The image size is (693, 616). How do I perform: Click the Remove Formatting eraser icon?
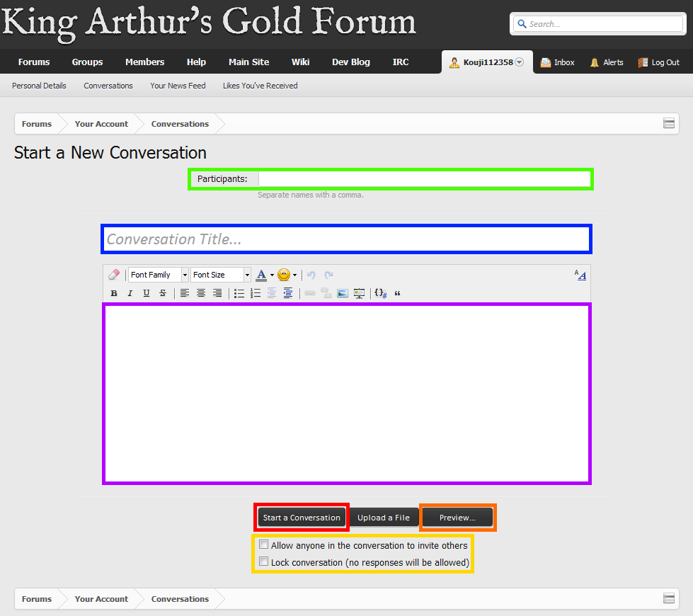tap(114, 275)
